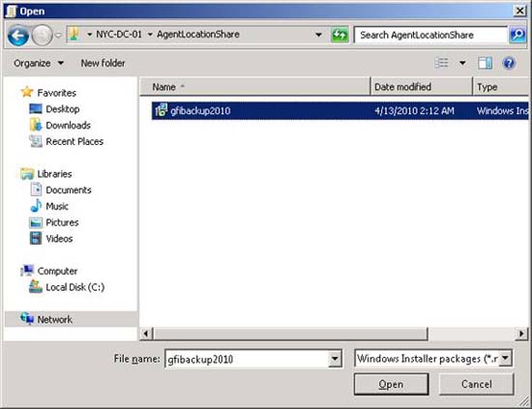This screenshot has height=409, width=532.
Task: Click the network folder icon in address bar
Action: tap(74, 34)
